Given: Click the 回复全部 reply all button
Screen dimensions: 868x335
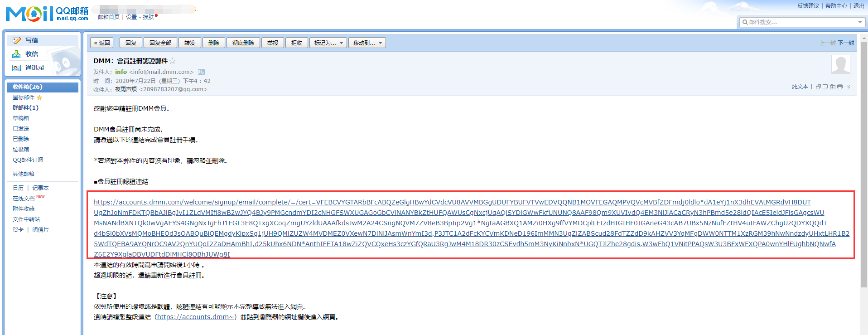Looking at the screenshot, I should click(160, 43).
